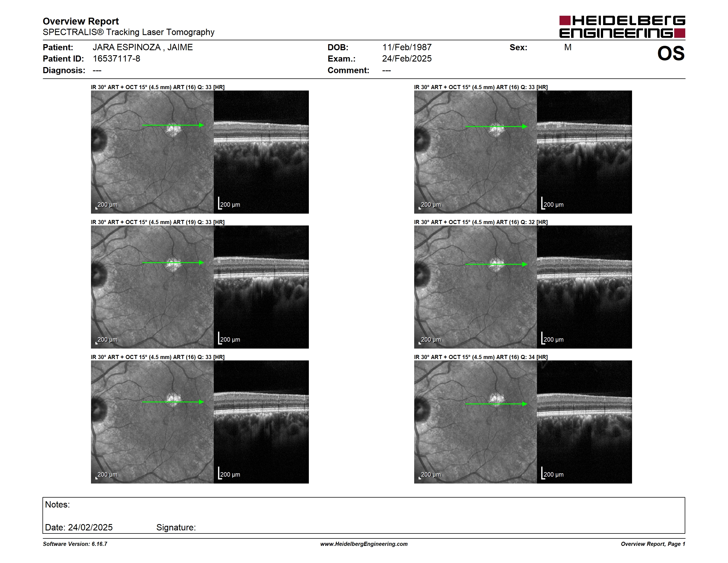
Task: Open the IR fundus image under 'Q: 34' caption
Action: (x=475, y=422)
